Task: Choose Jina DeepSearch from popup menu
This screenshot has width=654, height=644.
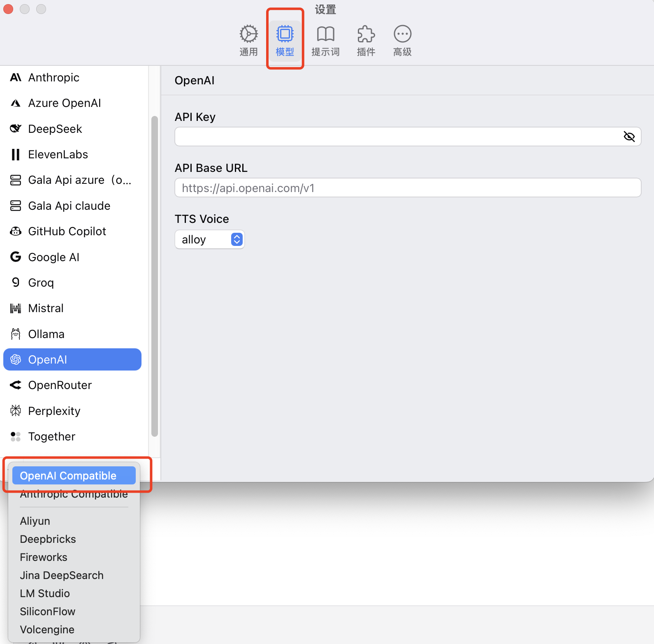Action: (x=74, y=575)
